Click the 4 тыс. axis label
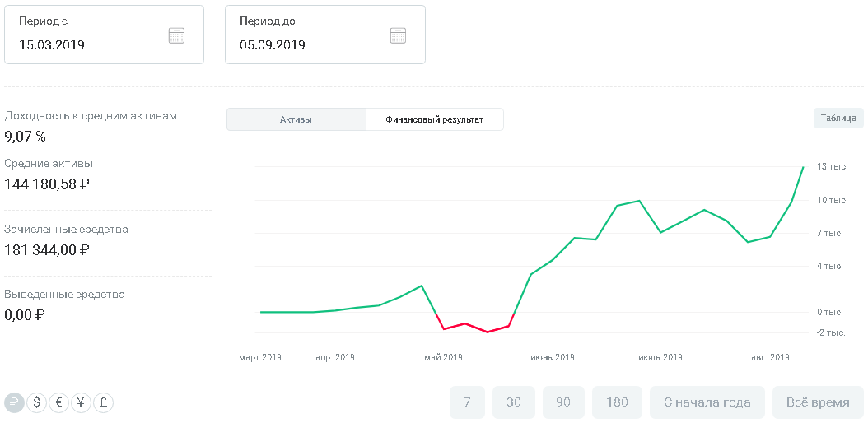The height and width of the screenshot is (423, 868). click(x=830, y=266)
